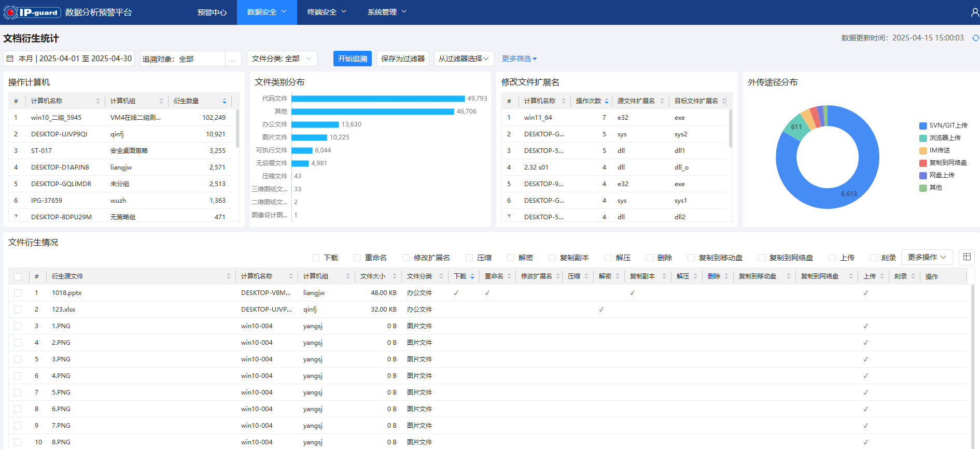Viewport: 980px width, 449px height.
Task: Open the 系统管理 navigation menu
Action: (x=387, y=12)
